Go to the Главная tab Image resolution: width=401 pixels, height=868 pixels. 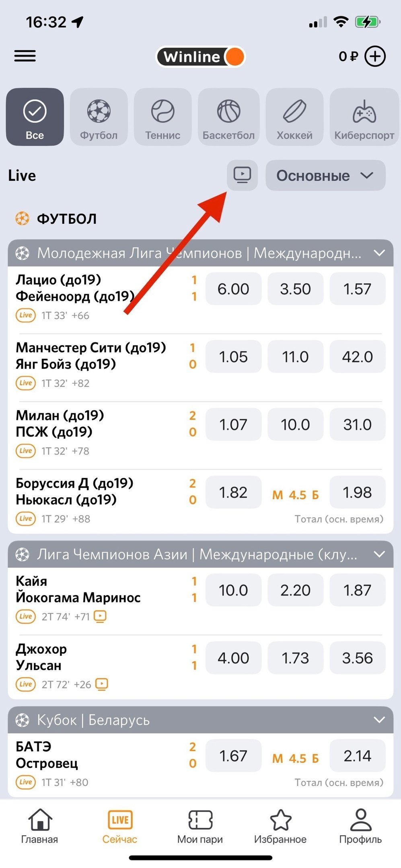(39, 827)
